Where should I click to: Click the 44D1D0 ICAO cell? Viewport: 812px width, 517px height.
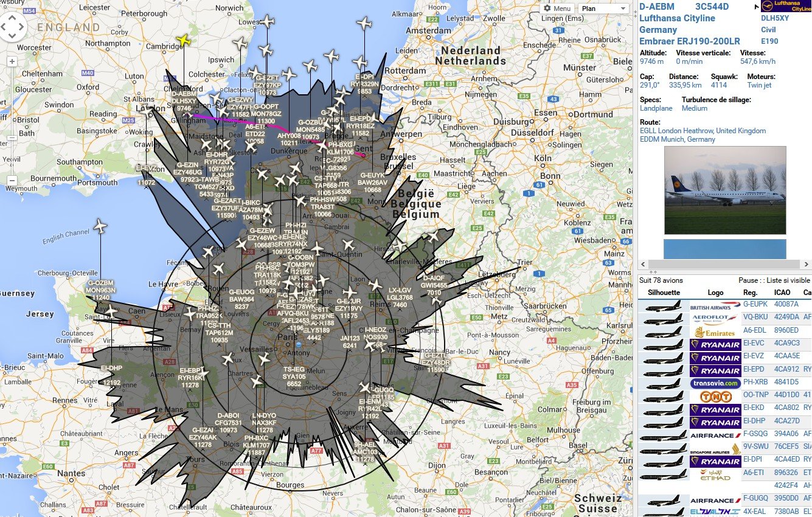786,395
